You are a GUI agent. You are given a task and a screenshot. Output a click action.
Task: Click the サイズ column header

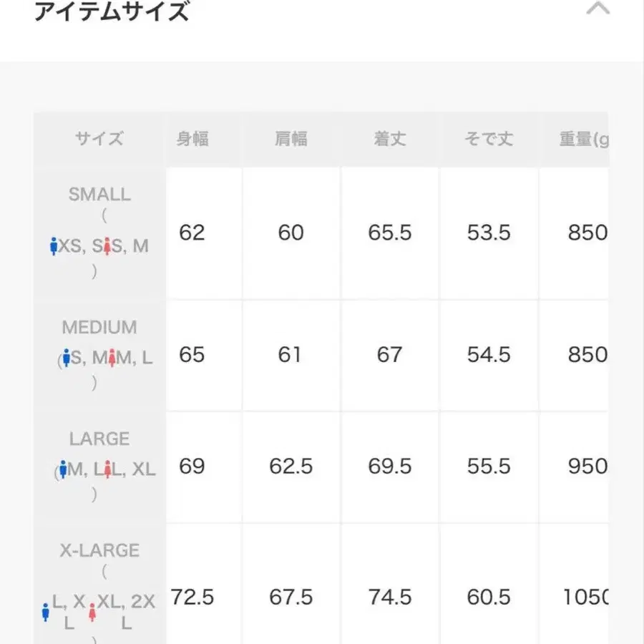(99, 139)
